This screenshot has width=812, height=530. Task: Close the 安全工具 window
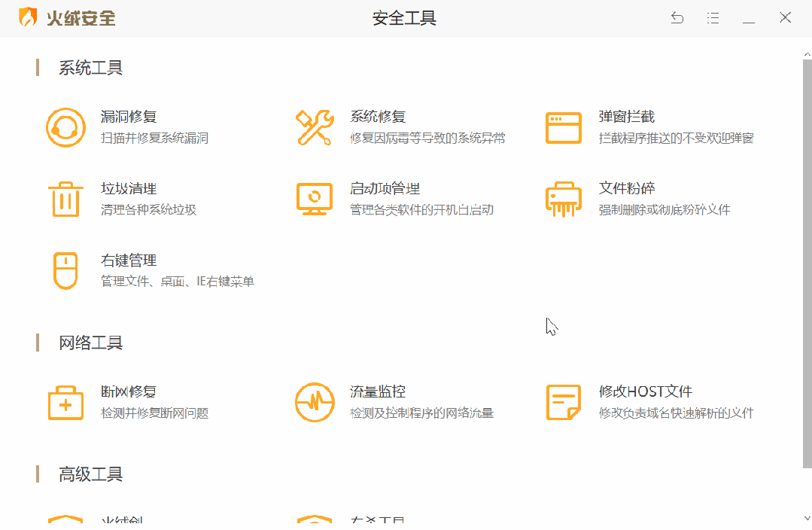785,17
